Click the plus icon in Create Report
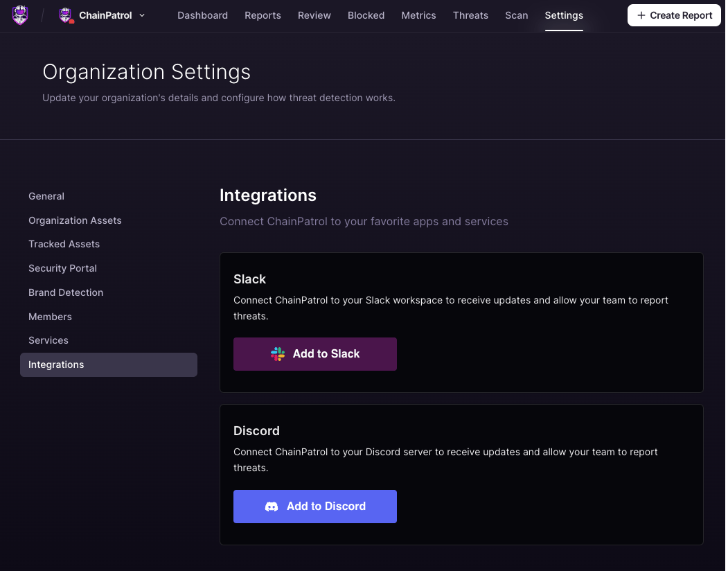Screen dimensions: 728x580 coord(641,15)
